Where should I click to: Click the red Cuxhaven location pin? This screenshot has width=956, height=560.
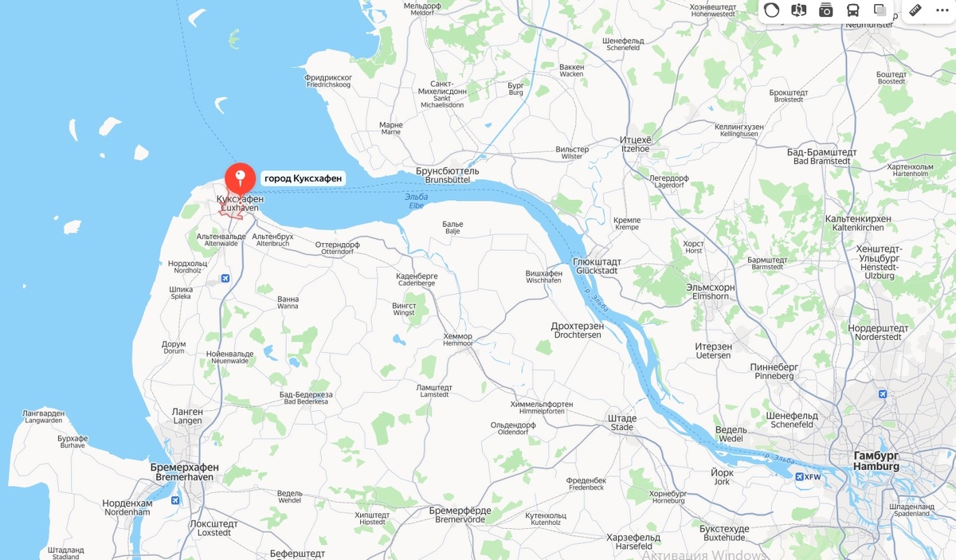click(240, 180)
